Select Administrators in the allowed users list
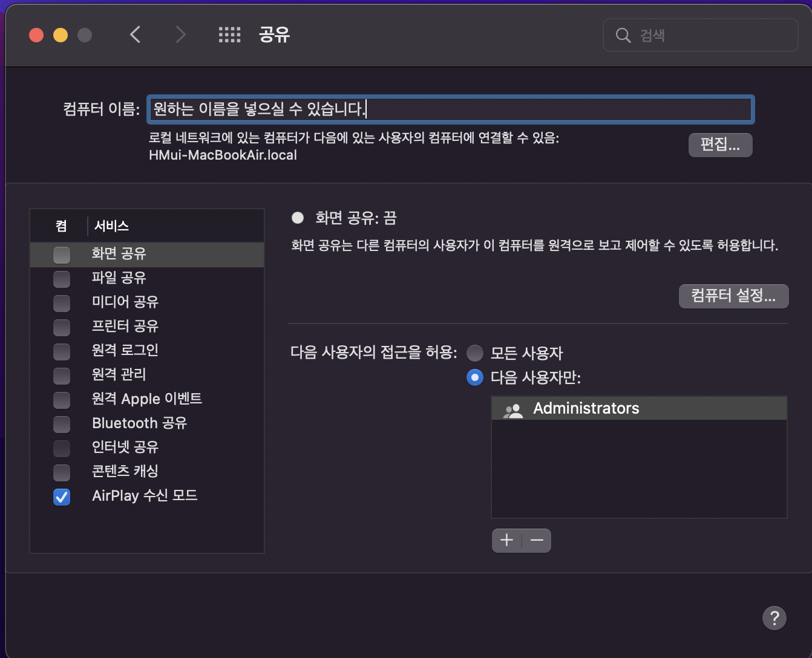The image size is (812, 658). click(x=586, y=408)
